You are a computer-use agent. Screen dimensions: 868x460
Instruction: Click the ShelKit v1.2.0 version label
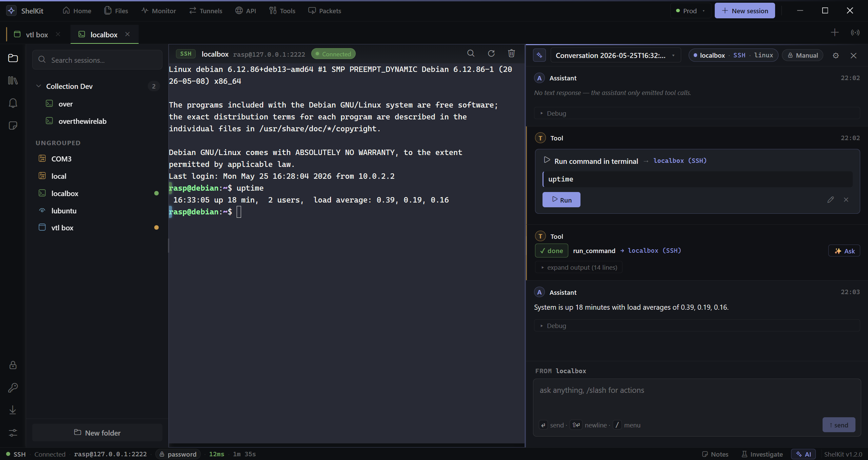(x=843, y=454)
